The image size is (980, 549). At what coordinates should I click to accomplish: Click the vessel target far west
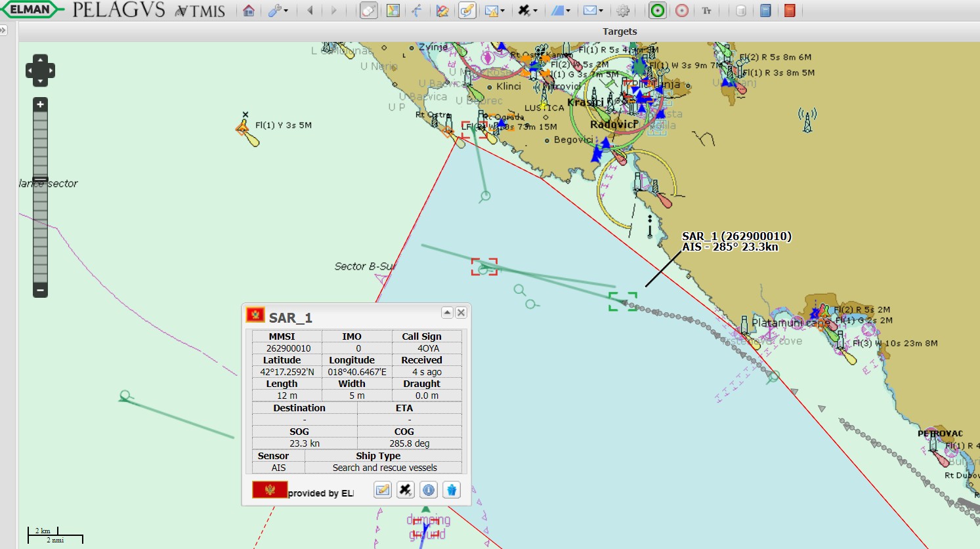[x=125, y=396]
